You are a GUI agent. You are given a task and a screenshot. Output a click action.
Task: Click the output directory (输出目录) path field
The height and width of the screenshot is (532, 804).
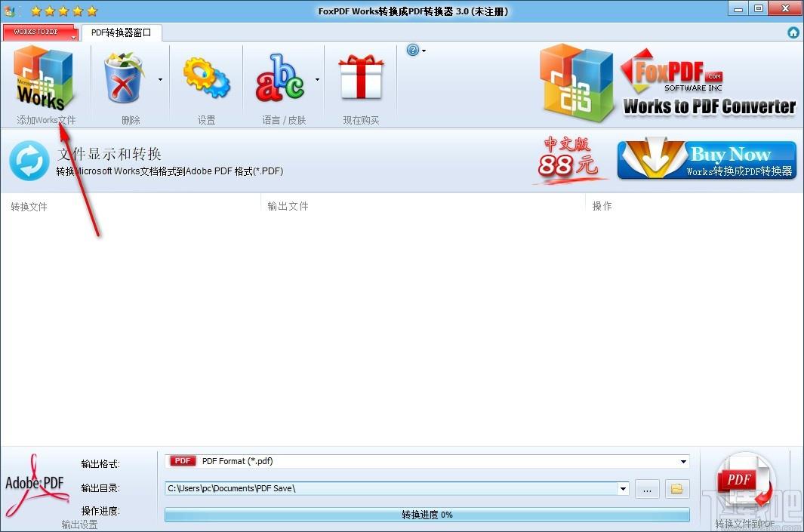tap(392, 488)
